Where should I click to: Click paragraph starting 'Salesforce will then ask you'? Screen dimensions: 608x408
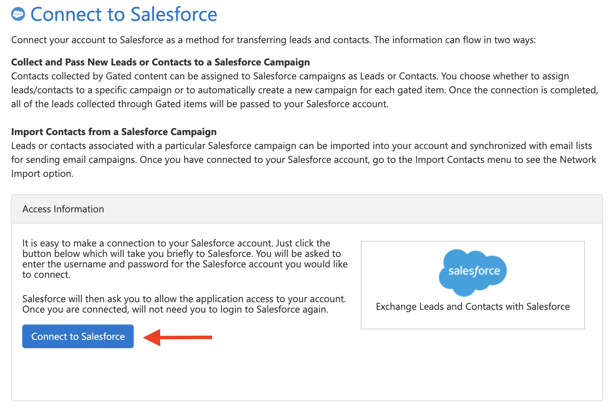[184, 304]
